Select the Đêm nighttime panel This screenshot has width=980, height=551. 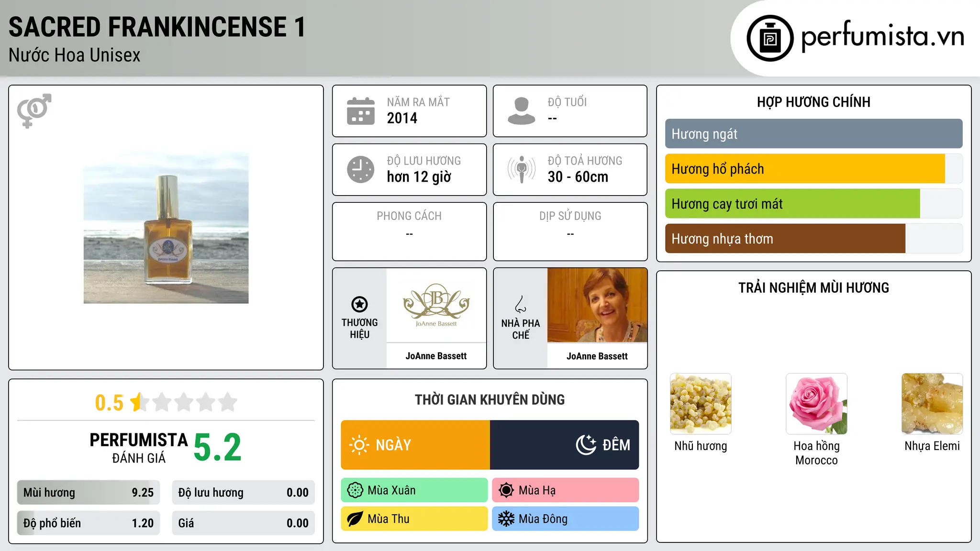565,445
